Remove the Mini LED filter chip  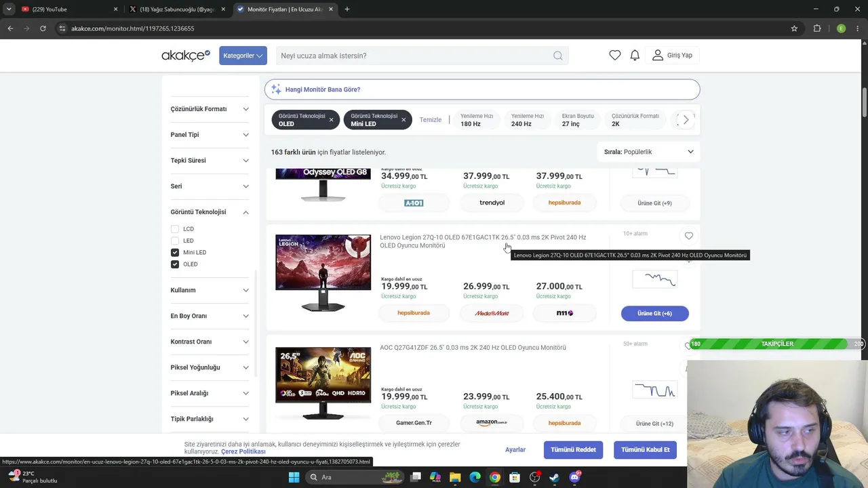(403, 120)
